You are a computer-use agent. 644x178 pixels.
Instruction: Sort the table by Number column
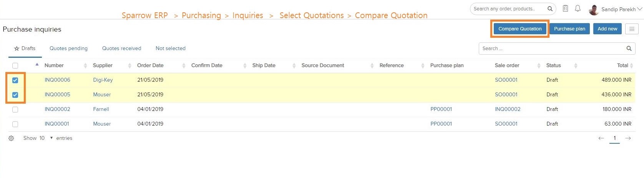(x=54, y=65)
